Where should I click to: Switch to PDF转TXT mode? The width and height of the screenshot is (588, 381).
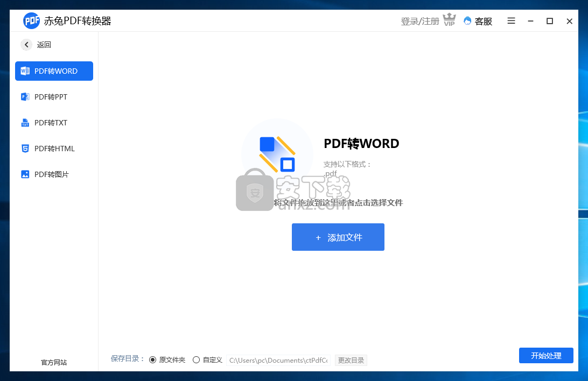click(x=54, y=123)
